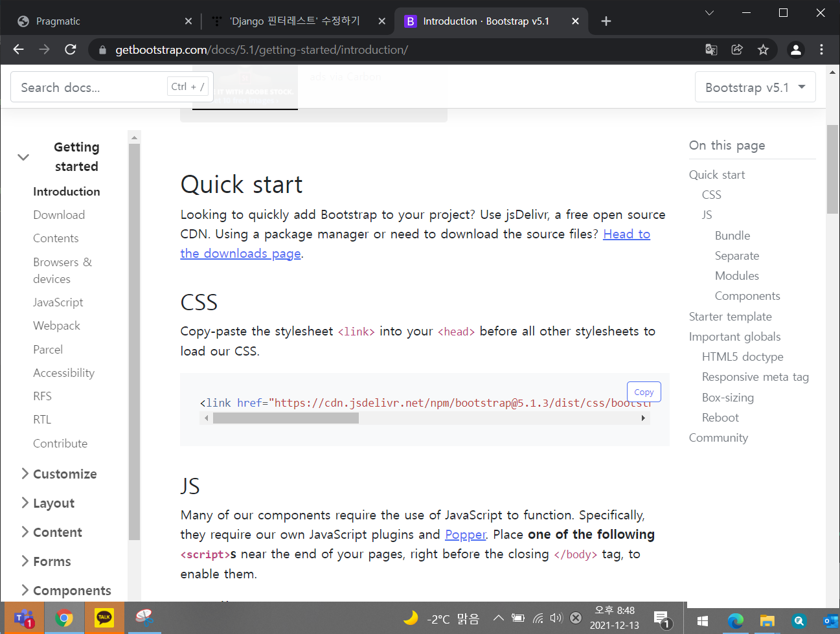
Task: Close the Pragmatic tab
Action: (x=188, y=21)
